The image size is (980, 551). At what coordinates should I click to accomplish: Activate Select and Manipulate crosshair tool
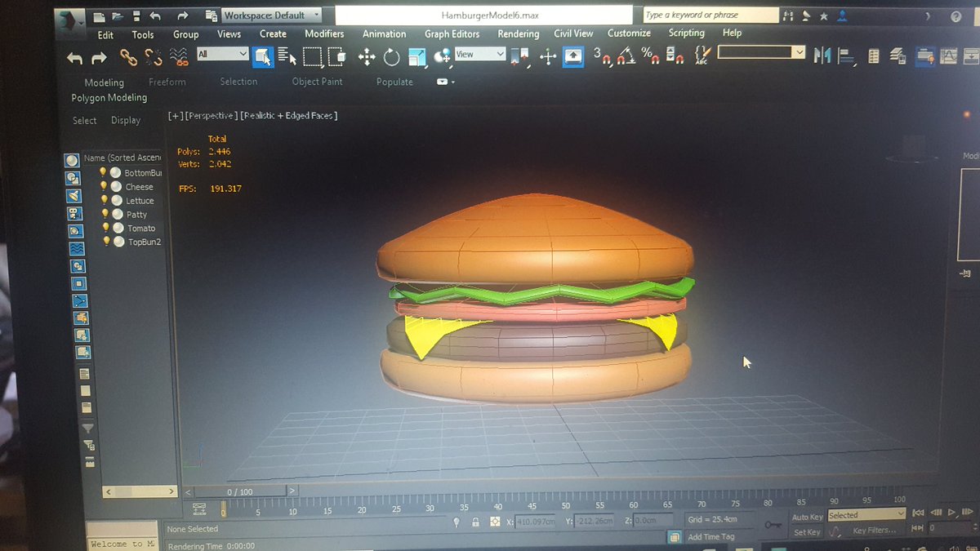coord(548,56)
